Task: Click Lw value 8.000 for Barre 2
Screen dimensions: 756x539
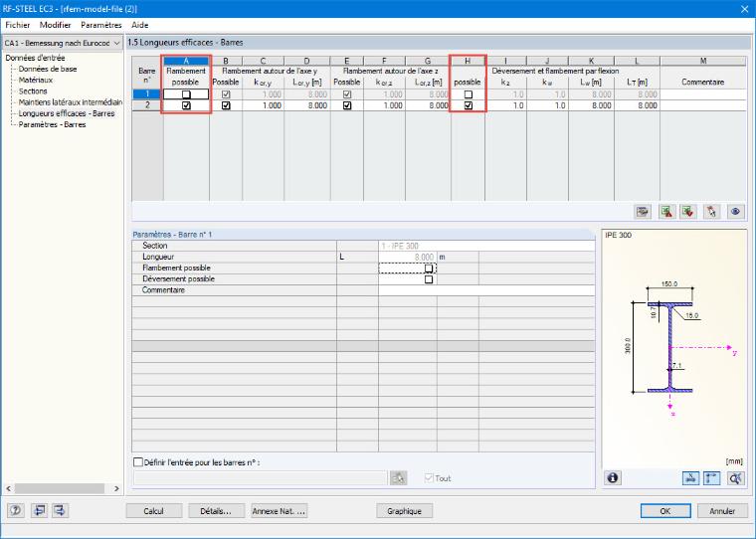Action: pyautogui.click(x=592, y=105)
